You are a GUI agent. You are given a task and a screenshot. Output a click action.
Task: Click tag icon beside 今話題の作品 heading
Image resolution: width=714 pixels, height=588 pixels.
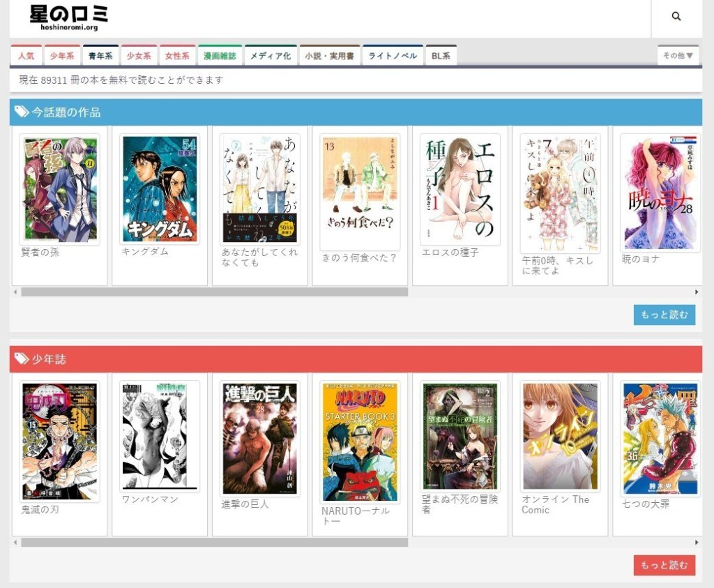[x=22, y=112]
